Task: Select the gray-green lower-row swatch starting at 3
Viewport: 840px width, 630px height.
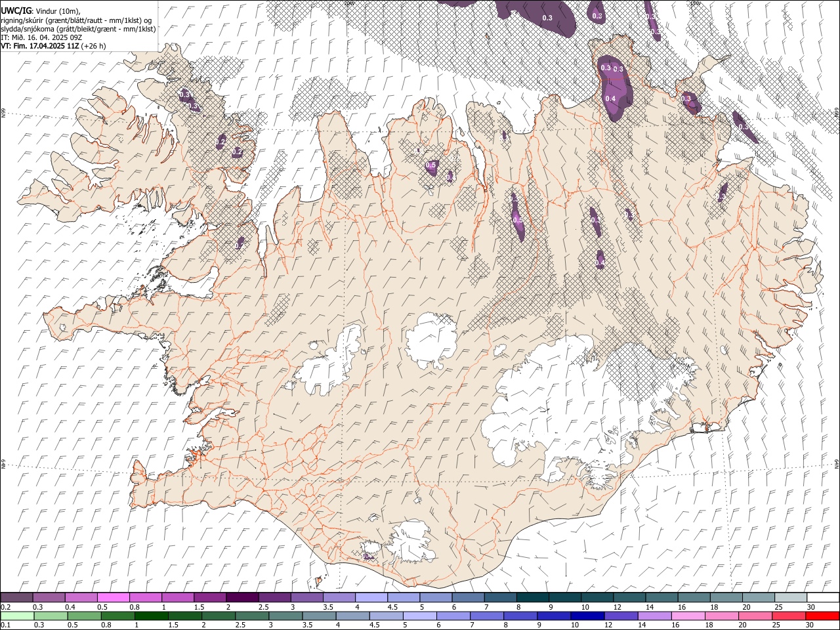Action: click(x=285, y=616)
